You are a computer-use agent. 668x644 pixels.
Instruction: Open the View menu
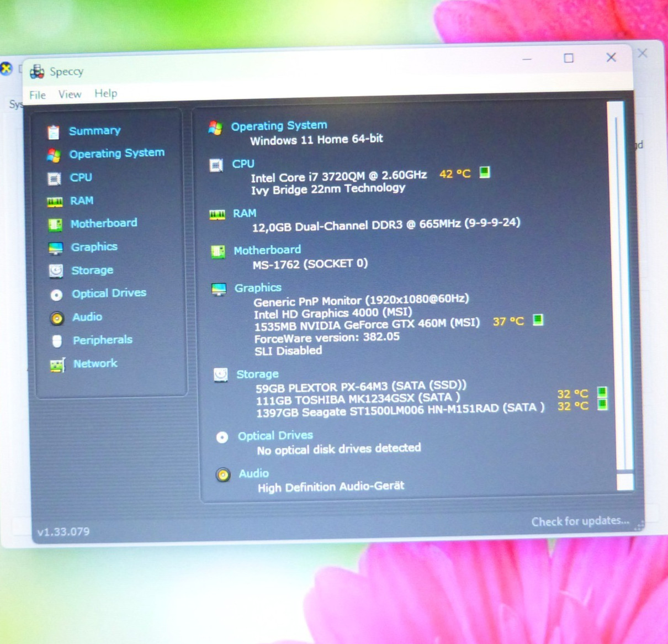pos(70,94)
